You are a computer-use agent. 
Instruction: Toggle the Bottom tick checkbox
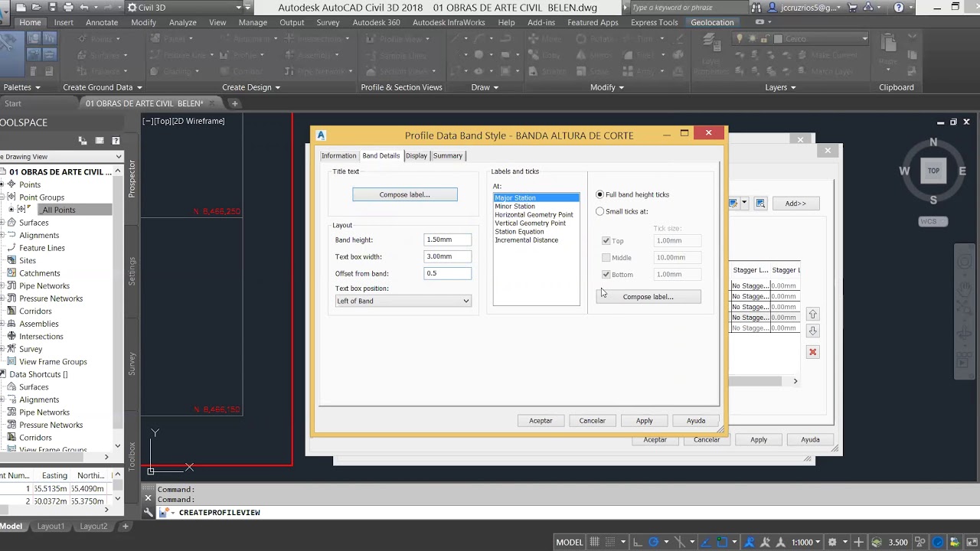point(606,274)
